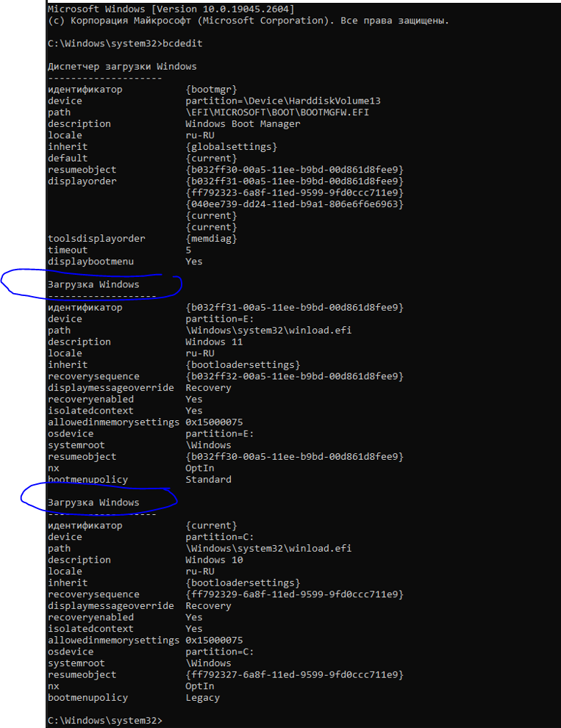Select the {ff792327-6a8f-11ed-9599-9fd0ccc711e9} resumeobject
561x728 pixels.
pos(294,674)
